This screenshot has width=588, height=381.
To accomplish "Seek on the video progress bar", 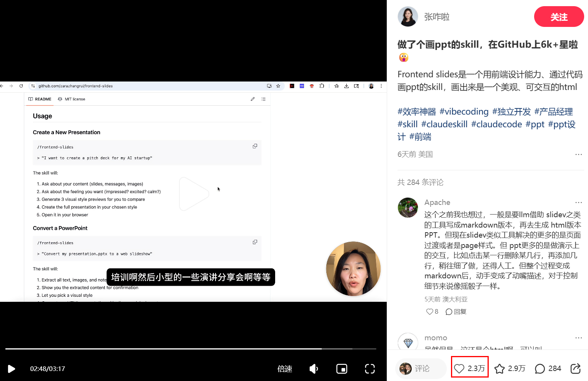I will tap(191, 349).
